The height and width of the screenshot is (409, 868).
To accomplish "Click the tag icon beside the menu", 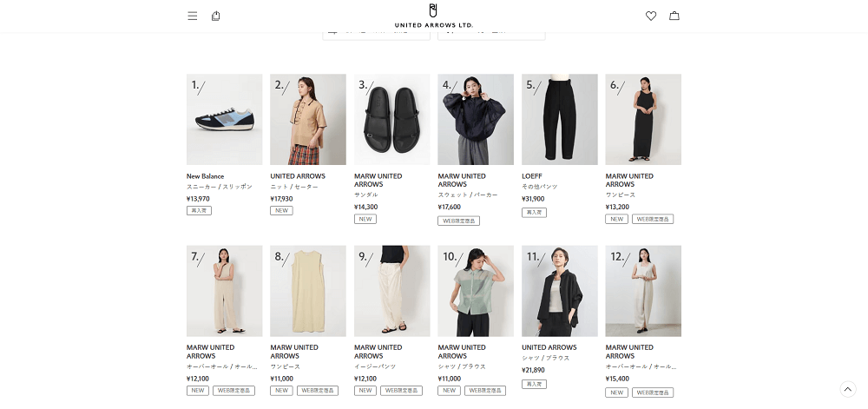I will [216, 16].
